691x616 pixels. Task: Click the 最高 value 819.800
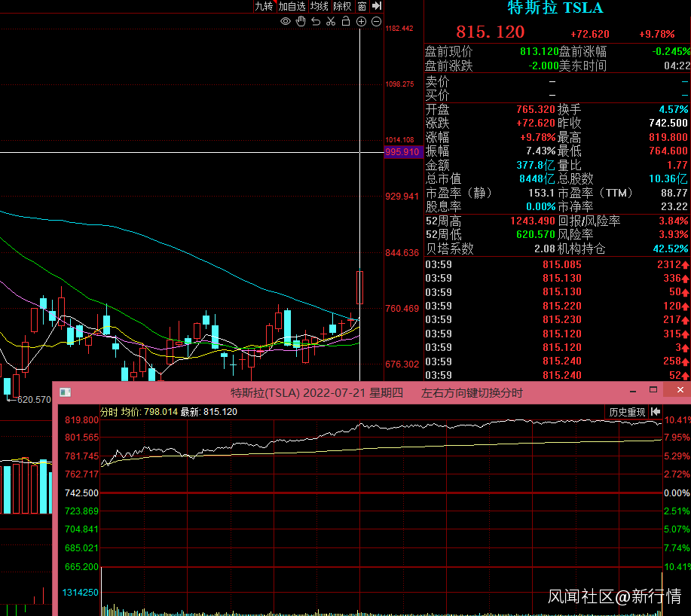668,137
